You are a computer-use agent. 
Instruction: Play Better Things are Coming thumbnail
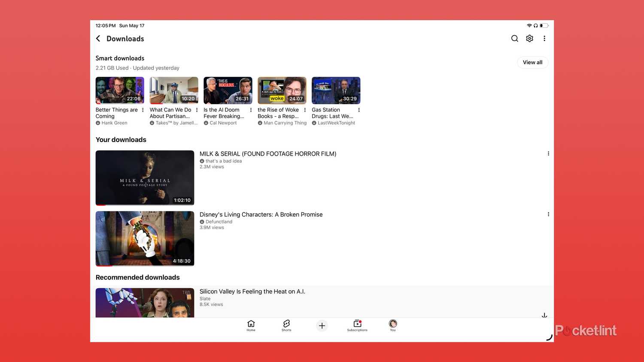click(120, 90)
